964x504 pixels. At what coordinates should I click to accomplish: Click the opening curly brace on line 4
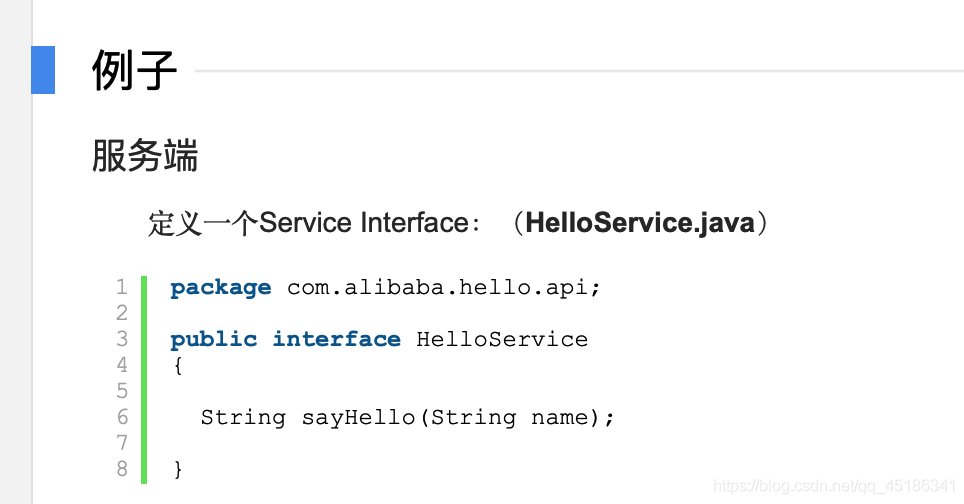[x=178, y=365]
